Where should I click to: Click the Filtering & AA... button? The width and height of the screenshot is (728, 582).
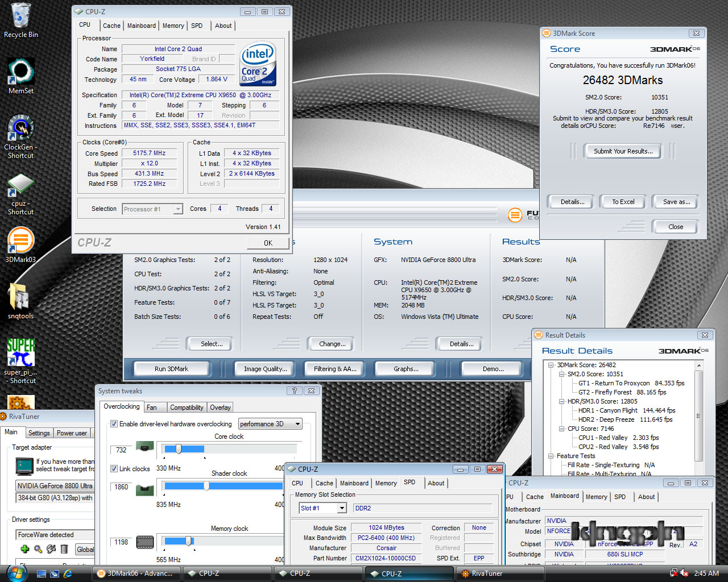click(x=335, y=369)
